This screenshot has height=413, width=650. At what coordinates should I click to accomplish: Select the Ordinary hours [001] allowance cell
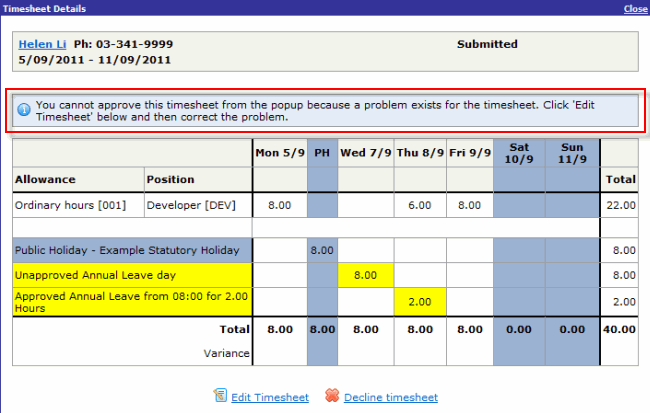point(77,204)
